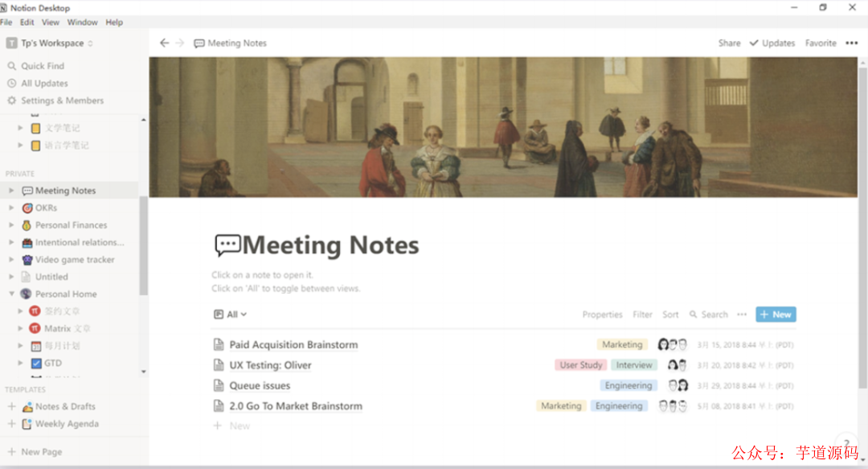Expand the Untitled sidebar page

click(11, 277)
